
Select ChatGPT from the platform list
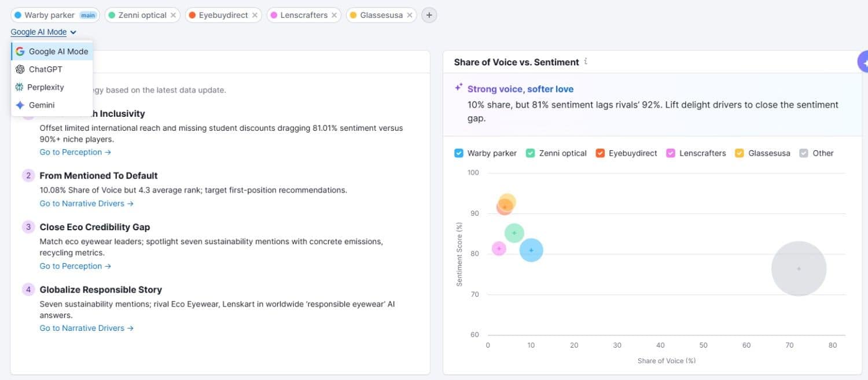point(52,69)
